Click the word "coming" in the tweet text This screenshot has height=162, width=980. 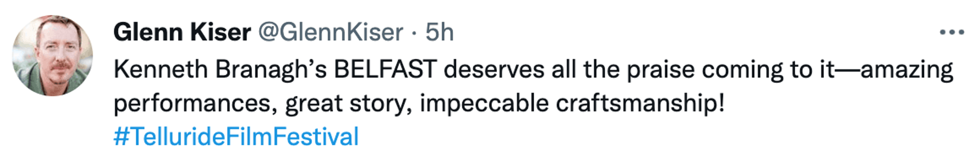pos(742,70)
